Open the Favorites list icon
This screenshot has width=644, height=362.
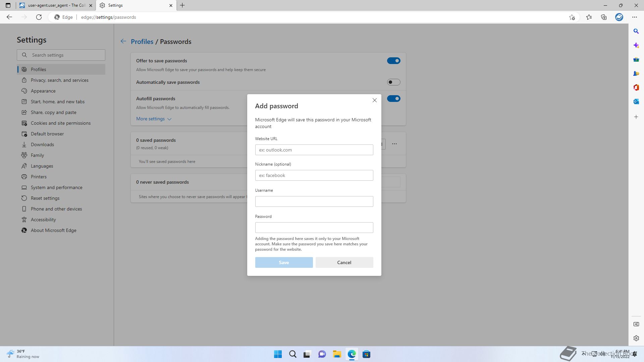[589, 17]
